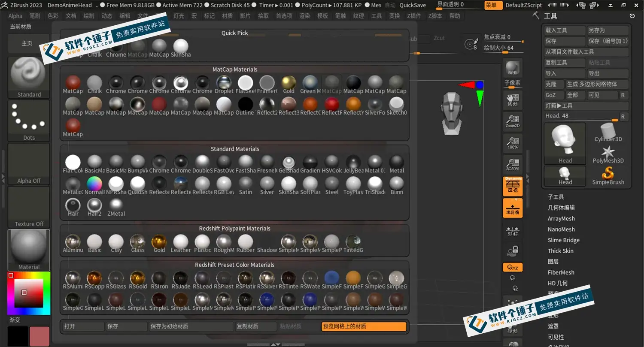Select the Sketch04 MatCap material
Screen dimensions: 644x347
point(396,106)
